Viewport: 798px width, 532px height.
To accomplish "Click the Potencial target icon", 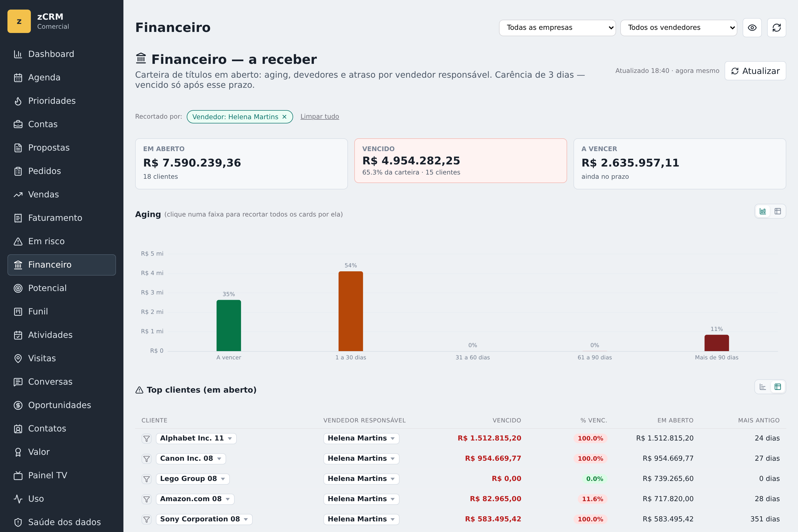I will pyautogui.click(x=18, y=288).
